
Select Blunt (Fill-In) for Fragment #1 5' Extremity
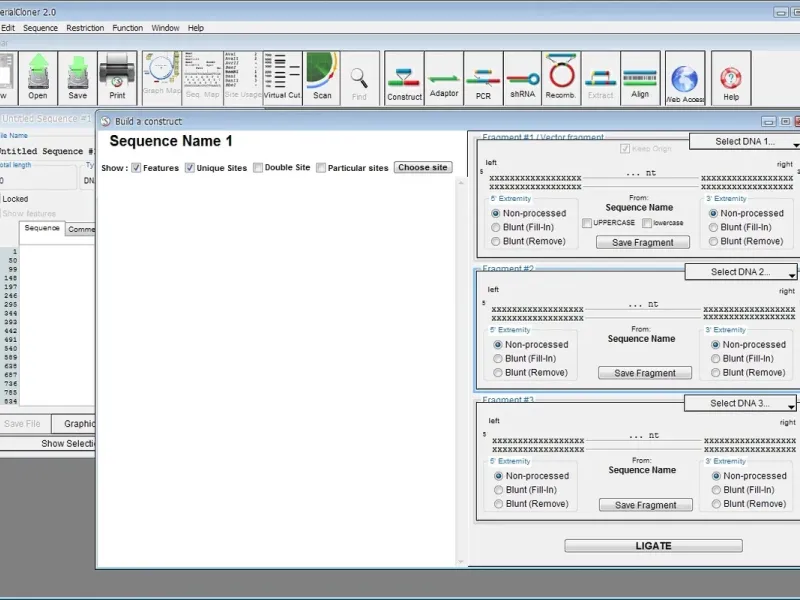pyautogui.click(x=495, y=228)
